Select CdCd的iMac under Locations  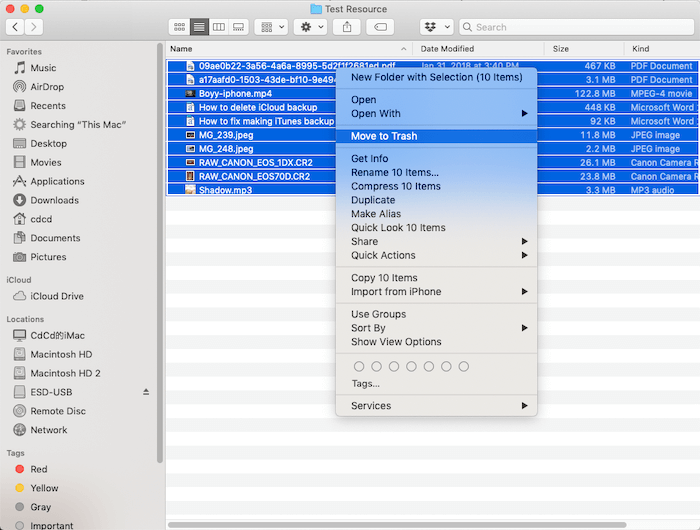[x=49, y=335]
